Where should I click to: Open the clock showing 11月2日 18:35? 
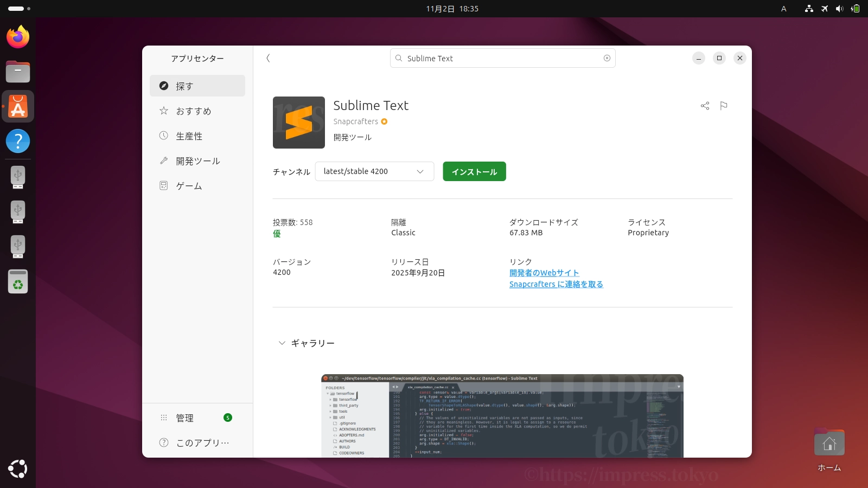(452, 9)
